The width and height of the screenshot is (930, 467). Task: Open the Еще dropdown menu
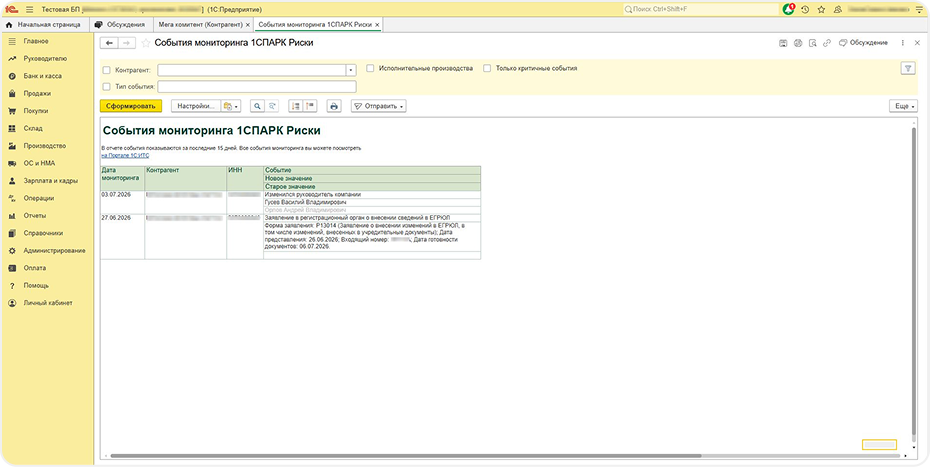tap(903, 106)
